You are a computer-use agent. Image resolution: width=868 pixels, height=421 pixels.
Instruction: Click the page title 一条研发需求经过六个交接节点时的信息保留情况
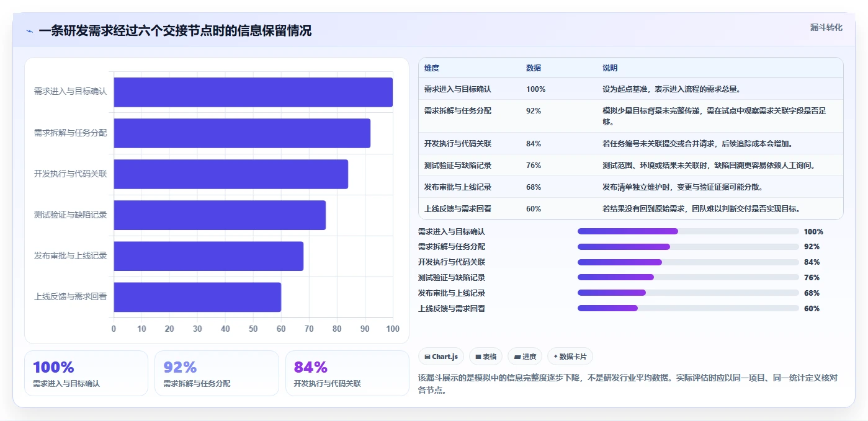click(175, 31)
